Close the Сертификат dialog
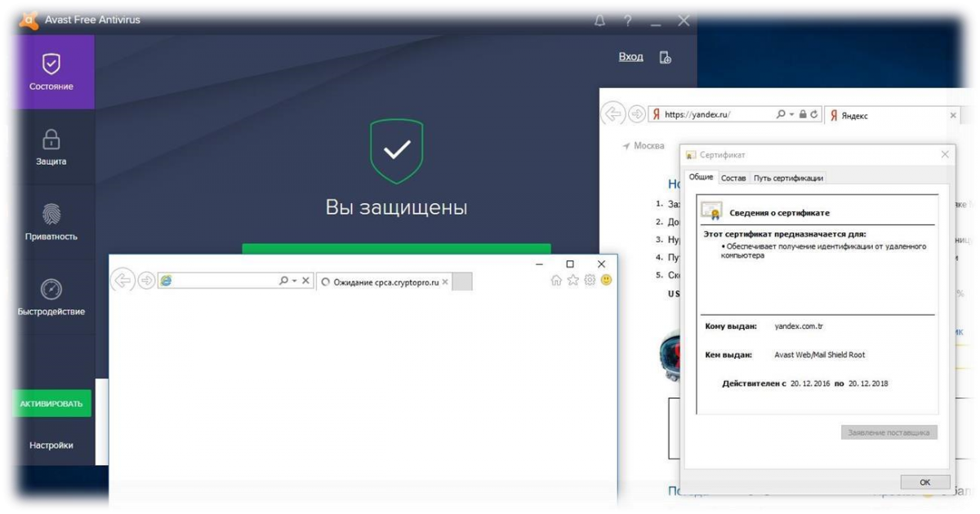Screen dimensions: 980x514 coord(945,154)
